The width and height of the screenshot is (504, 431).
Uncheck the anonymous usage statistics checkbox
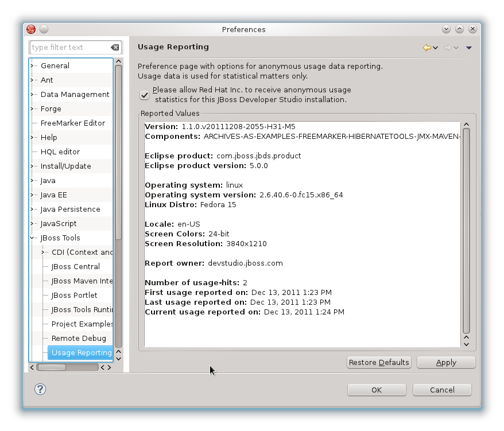[x=144, y=95]
